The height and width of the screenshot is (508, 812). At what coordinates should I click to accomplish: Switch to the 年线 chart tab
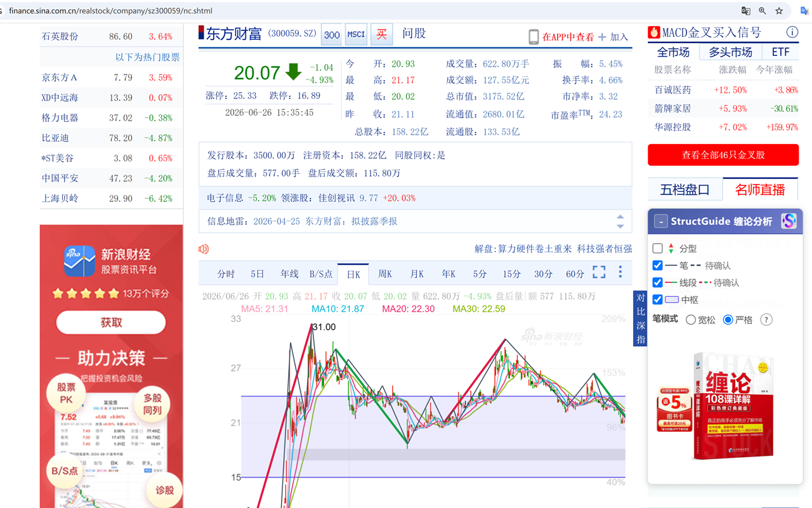click(x=289, y=274)
